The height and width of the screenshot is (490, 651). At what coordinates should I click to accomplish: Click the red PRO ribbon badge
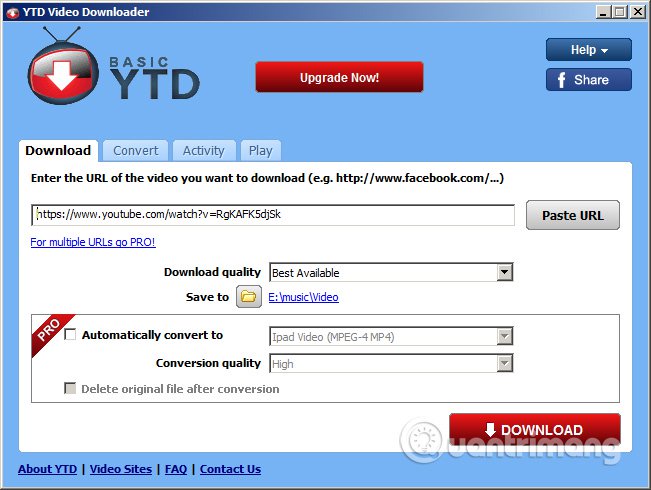(49, 331)
